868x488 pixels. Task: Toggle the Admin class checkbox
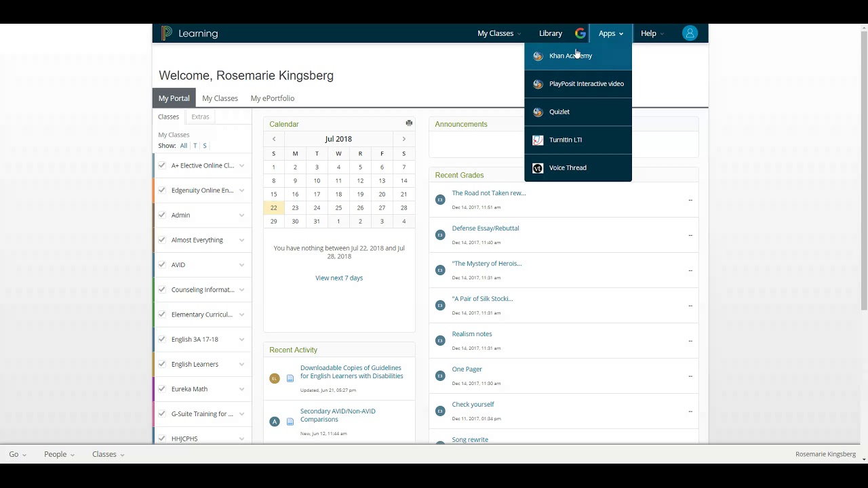point(162,215)
